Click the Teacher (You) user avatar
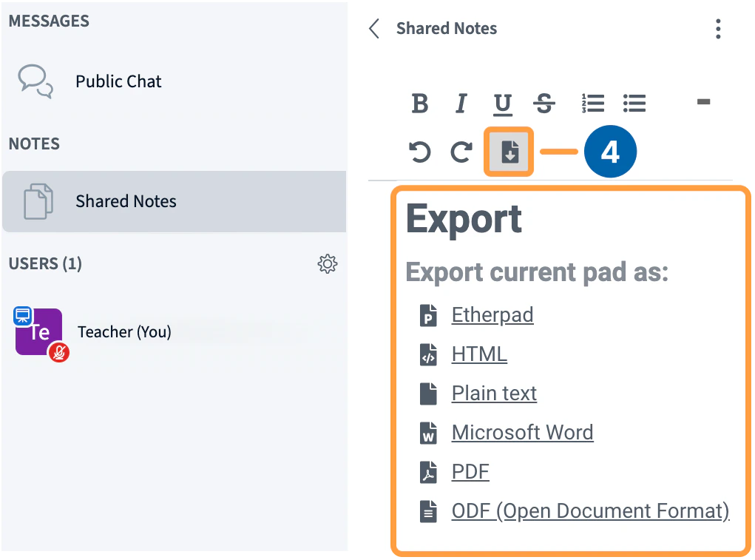 [x=38, y=331]
